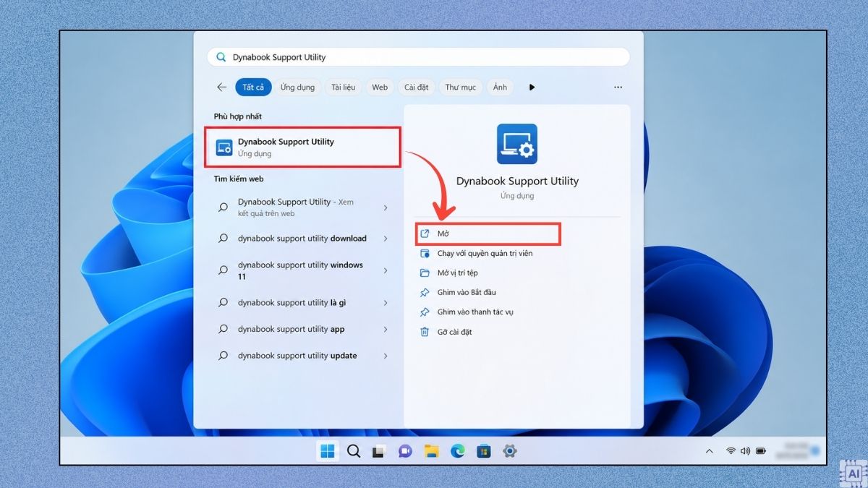The width and height of the screenshot is (868, 488).
Task: Click the taskbar Search magnifier icon
Action: pos(354,451)
